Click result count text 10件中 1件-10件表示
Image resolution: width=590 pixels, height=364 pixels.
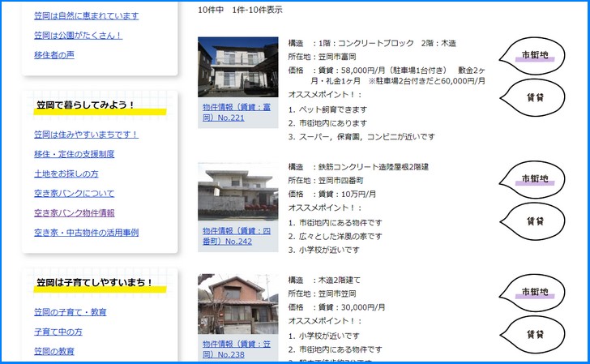pos(240,10)
